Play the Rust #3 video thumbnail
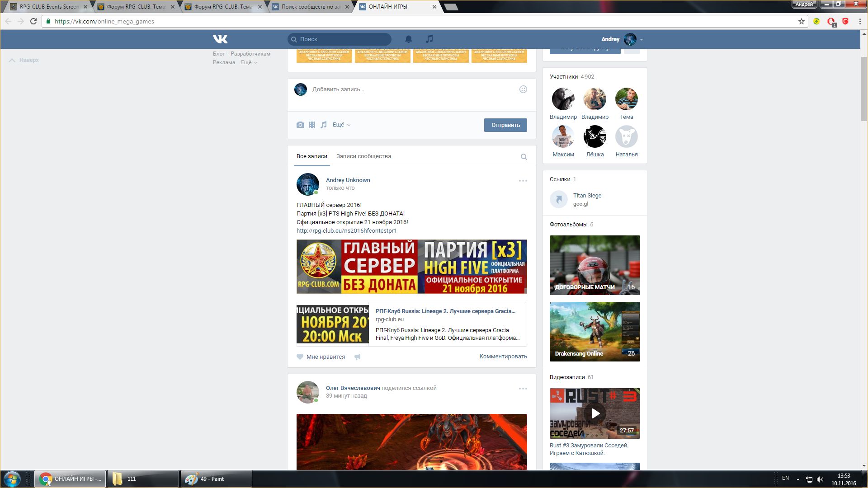868x488 pixels. coord(595,413)
